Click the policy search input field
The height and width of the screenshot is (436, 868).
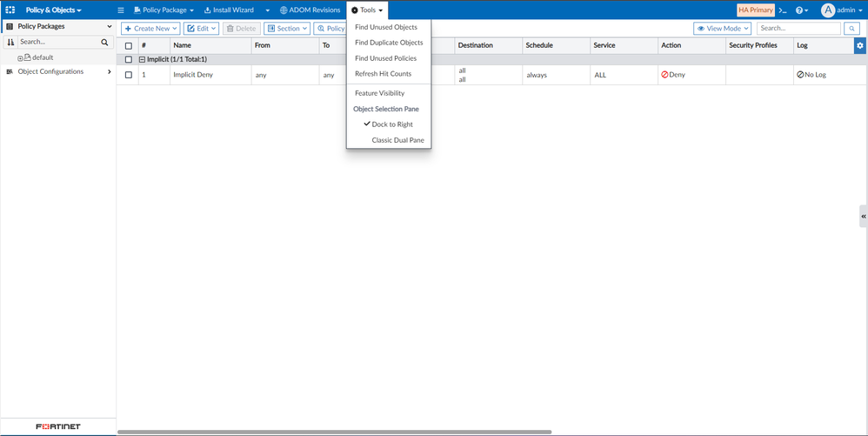(x=798, y=28)
